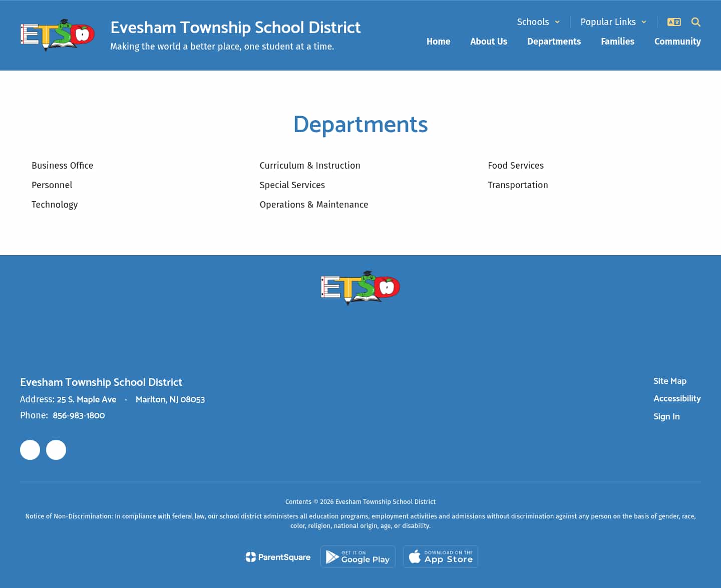
Task: Click the Contents © 2026 copyright line
Action: 360,501
